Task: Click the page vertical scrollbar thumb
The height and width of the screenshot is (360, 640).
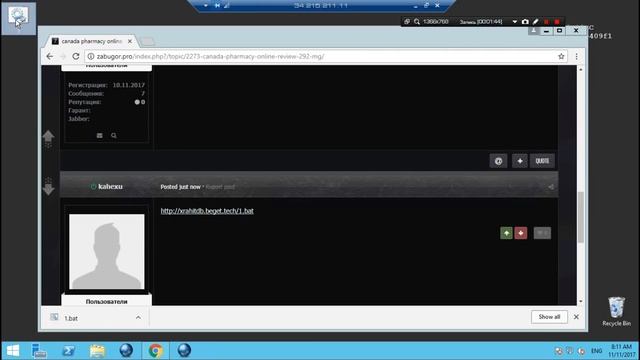Action: point(580,217)
